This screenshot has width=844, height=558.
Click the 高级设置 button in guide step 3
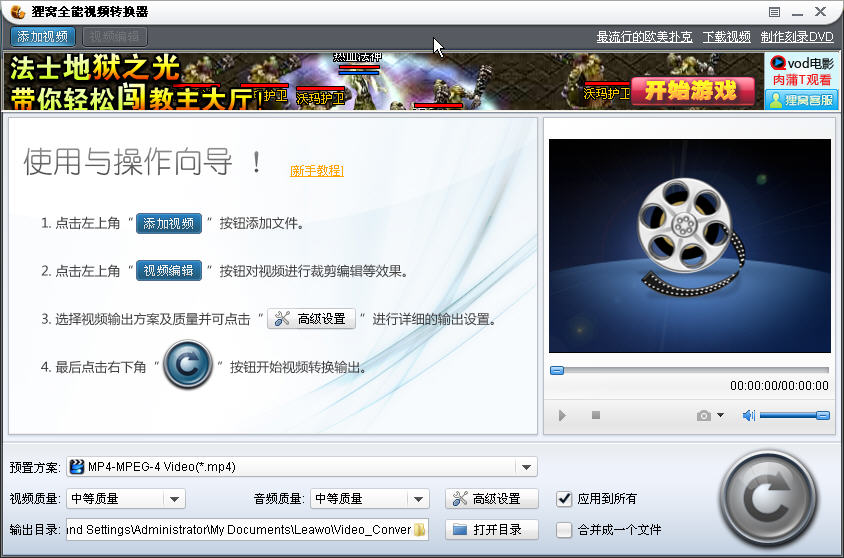311,319
